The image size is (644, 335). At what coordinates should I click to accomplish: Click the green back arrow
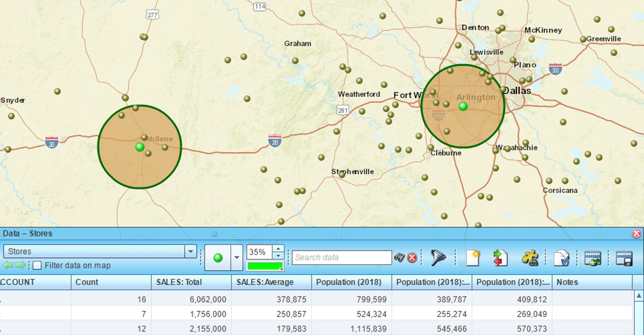[x=8, y=265]
